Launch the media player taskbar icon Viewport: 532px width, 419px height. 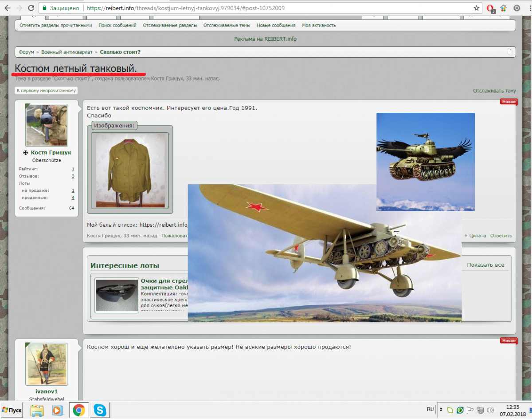58,410
